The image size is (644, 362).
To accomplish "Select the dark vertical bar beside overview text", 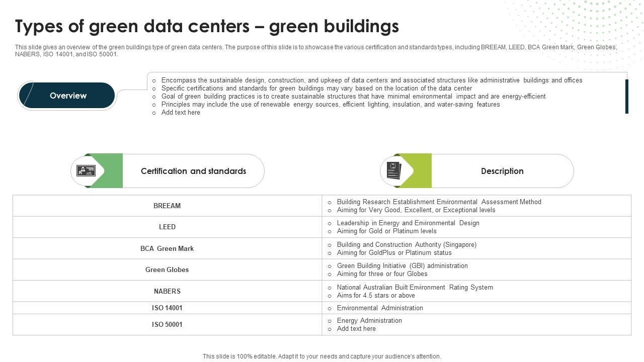I will [626, 96].
